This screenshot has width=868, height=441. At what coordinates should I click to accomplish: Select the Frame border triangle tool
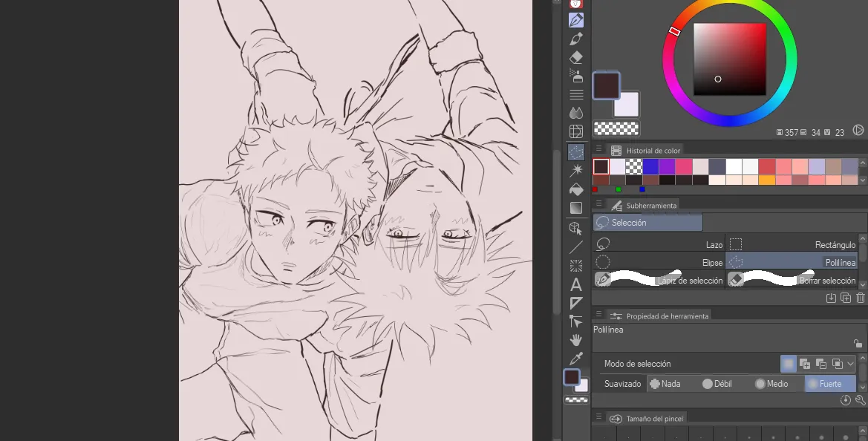[575, 303]
